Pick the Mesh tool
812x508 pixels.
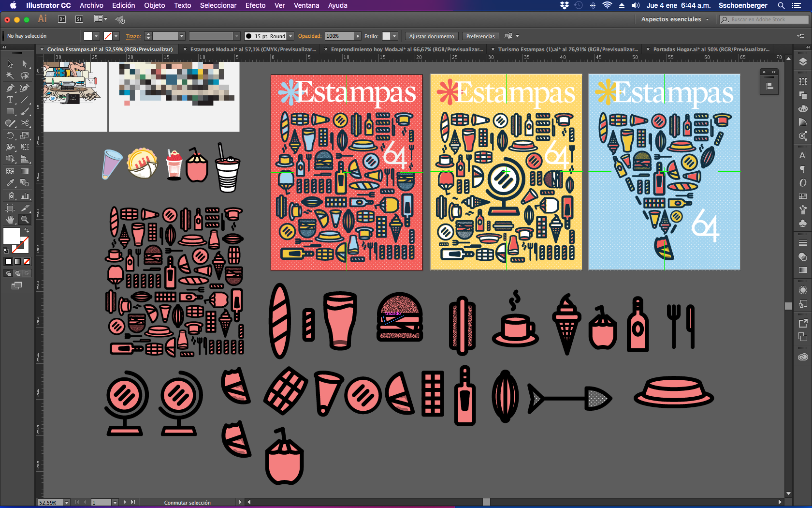(10, 171)
